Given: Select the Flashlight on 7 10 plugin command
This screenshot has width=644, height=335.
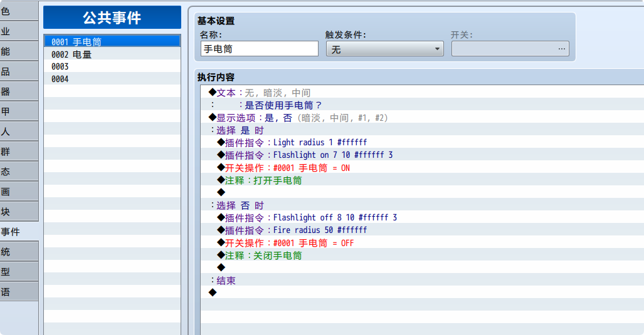Looking at the screenshot, I should 422,155.
